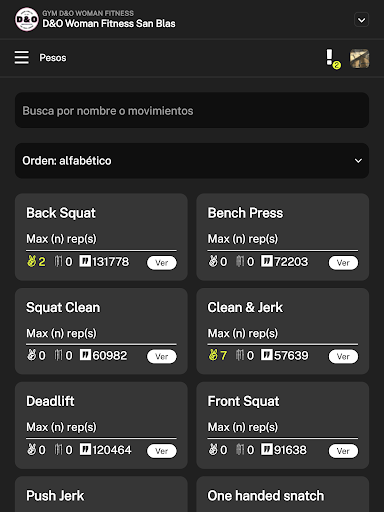Click the yellow PR hand icon on Clean & Jerk
The width and height of the screenshot is (384, 512).
213,355
